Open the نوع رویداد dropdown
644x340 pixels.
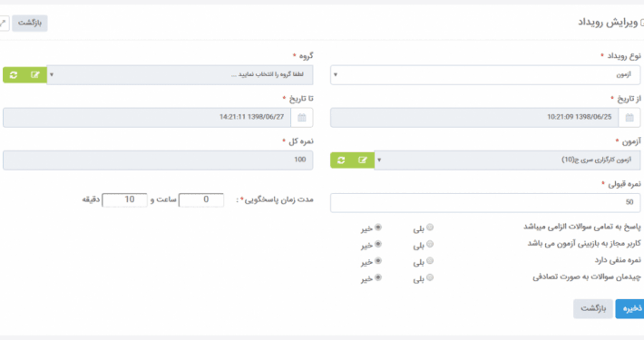coord(485,75)
